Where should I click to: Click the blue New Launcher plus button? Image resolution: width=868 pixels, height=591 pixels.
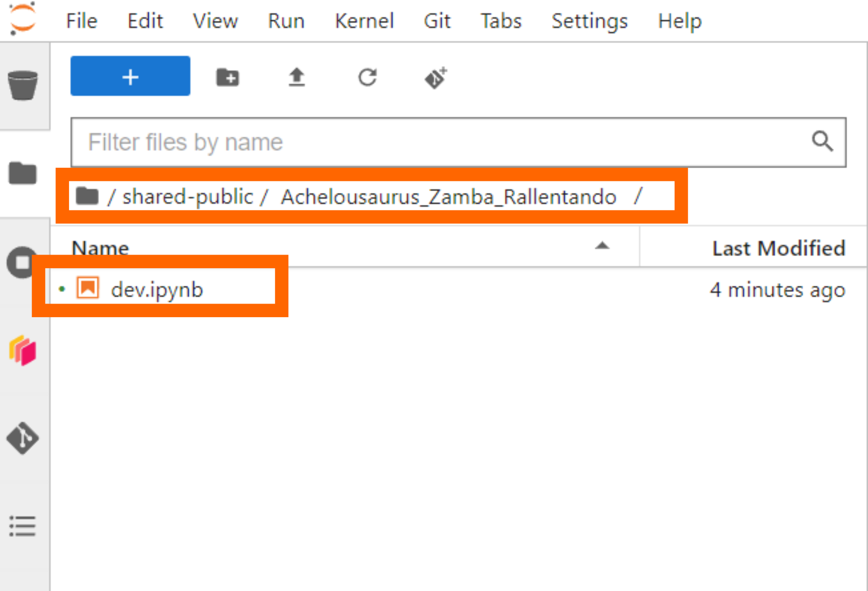click(130, 76)
